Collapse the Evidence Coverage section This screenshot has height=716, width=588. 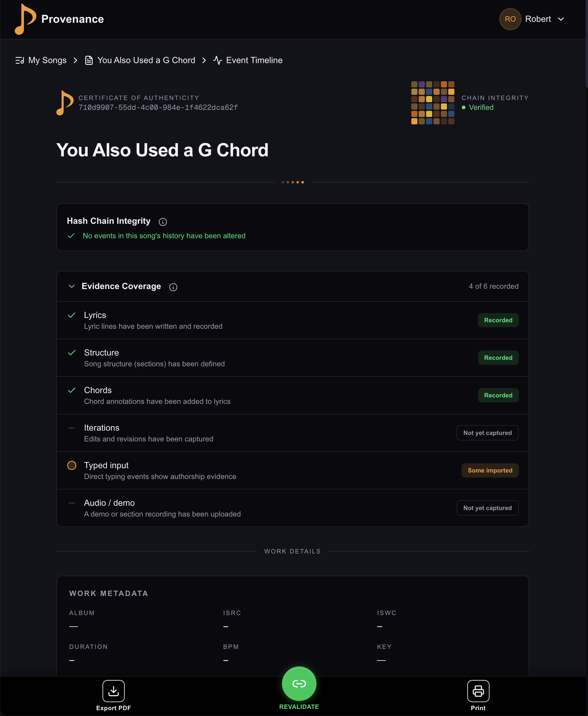click(71, 286)
